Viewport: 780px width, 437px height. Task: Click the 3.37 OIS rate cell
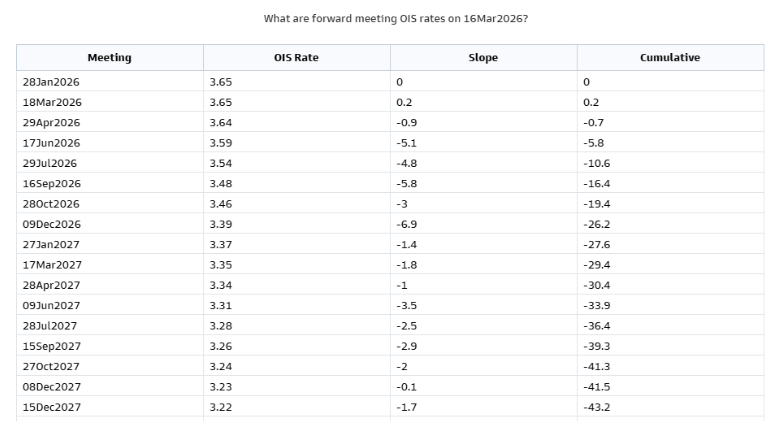[221, 244]
